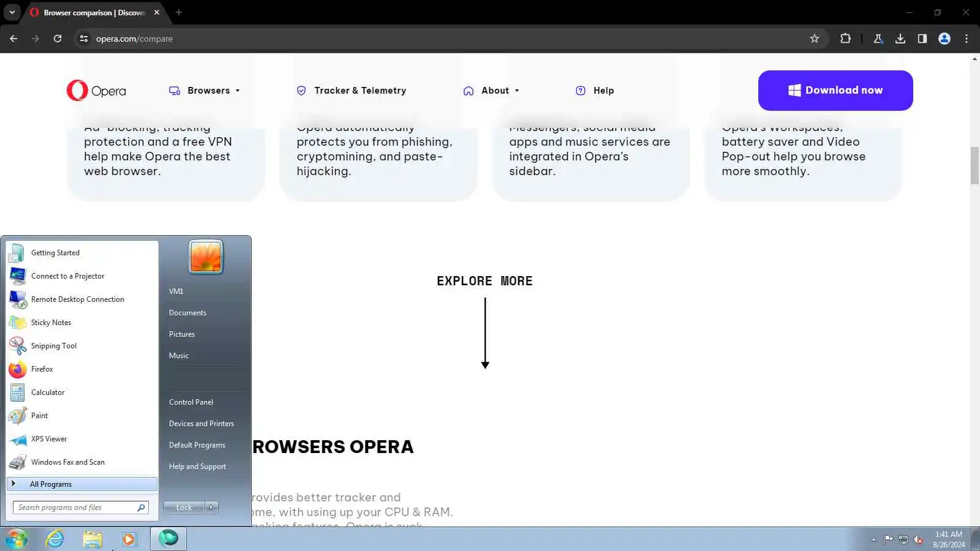This screenshot has height=551, width=980.
Task: Launch Internet Explorer from taskbar
Action: tap(55, 539)
